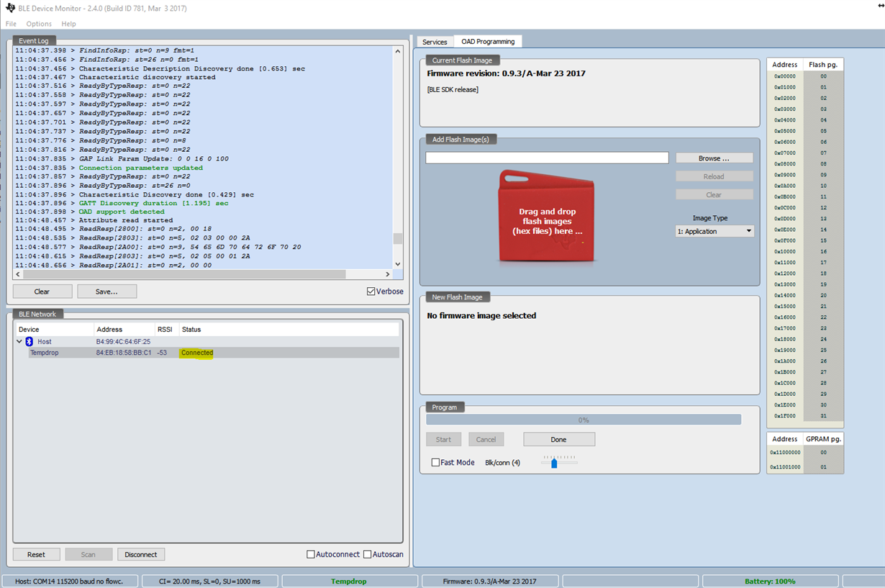Click the Blk/conn slider handle
Viewport: 885px width, 588px height.
(x=554, y=463)
